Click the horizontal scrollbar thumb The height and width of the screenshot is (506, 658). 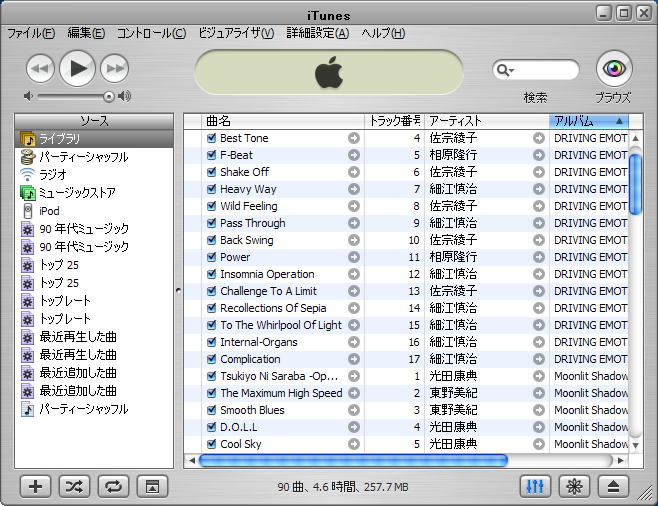tap(353, 460)
